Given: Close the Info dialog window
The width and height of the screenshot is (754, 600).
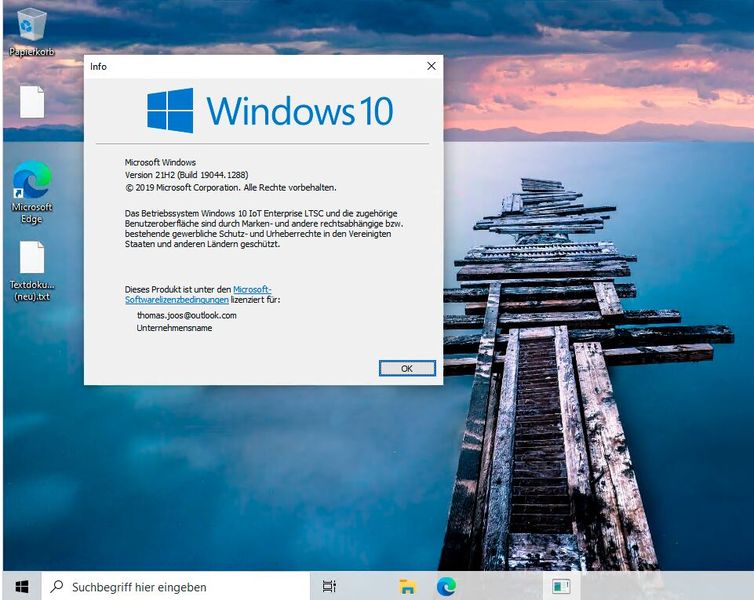Looking at the screenshot, I should tap(431, 66).
